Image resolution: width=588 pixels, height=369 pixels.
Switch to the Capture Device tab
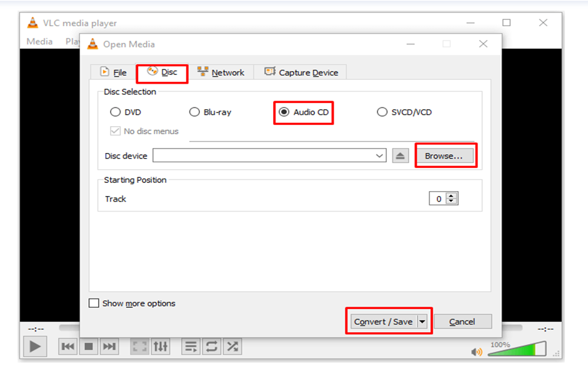coord(301,72)
